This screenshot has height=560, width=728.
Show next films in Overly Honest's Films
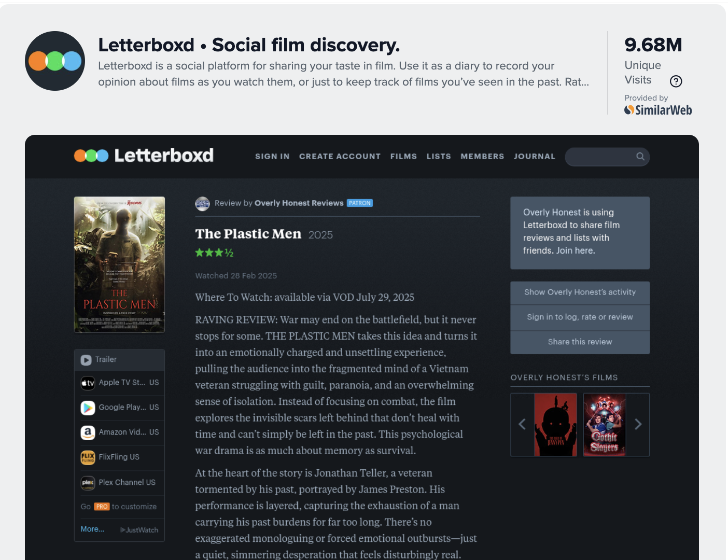(638, 424)
